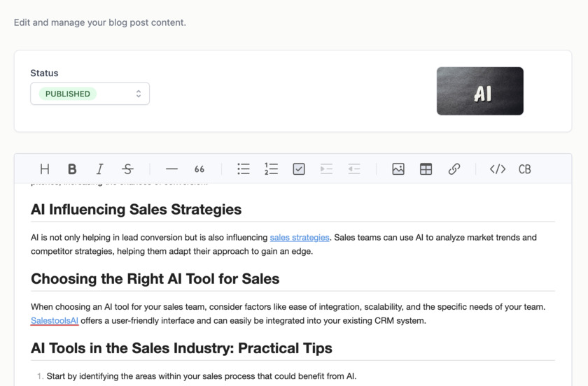
Task: Open the Status dropdown showing Published
Action: click(x=90, y=94)
